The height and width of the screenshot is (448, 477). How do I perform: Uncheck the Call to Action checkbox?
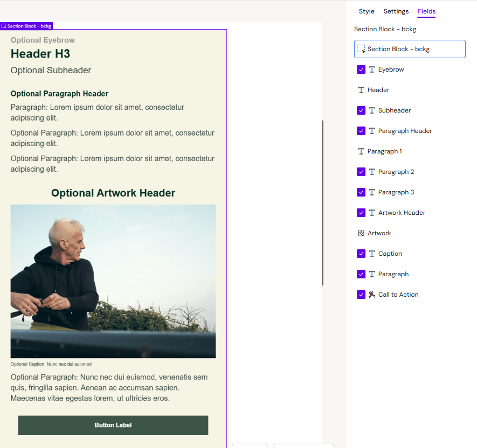pos(361,295)
